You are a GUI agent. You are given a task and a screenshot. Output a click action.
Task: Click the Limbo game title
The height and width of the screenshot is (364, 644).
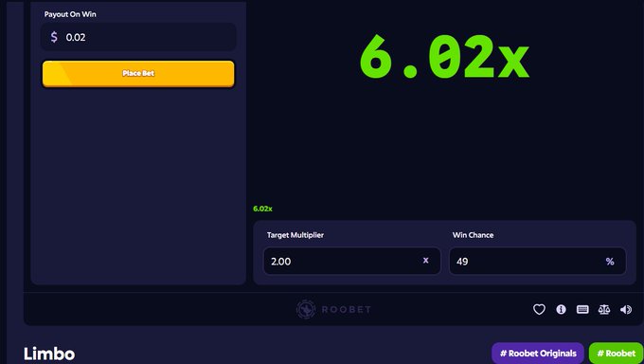pos(49,354)
